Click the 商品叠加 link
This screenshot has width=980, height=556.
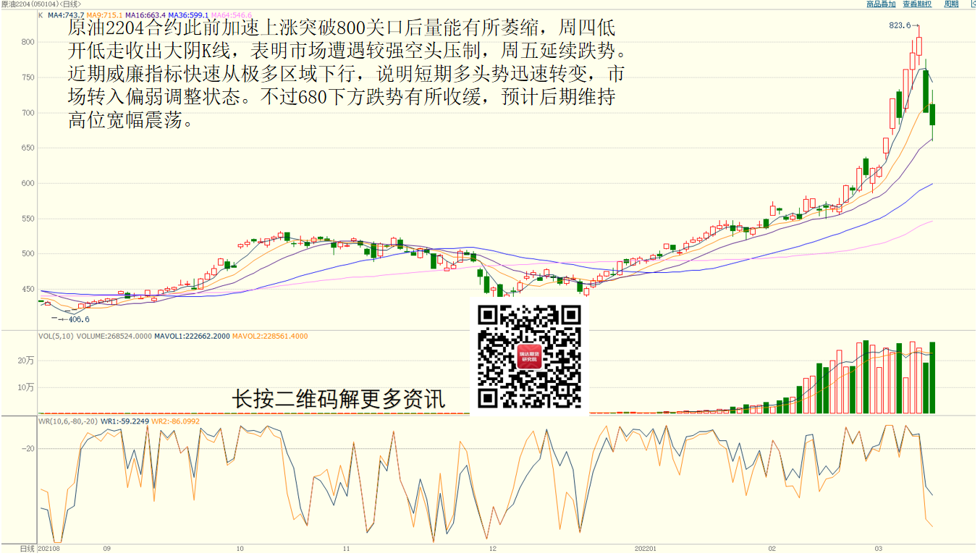(x=881, y=4)
